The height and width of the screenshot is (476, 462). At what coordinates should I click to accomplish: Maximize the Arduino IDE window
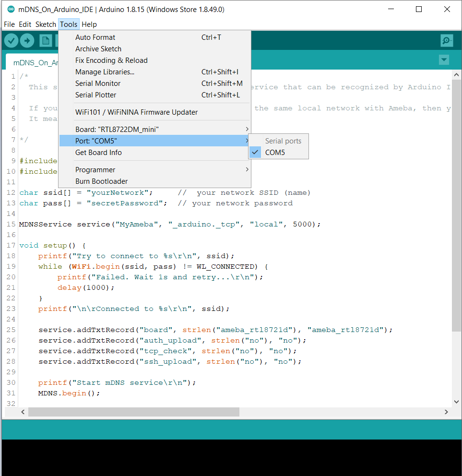(419, 10)
